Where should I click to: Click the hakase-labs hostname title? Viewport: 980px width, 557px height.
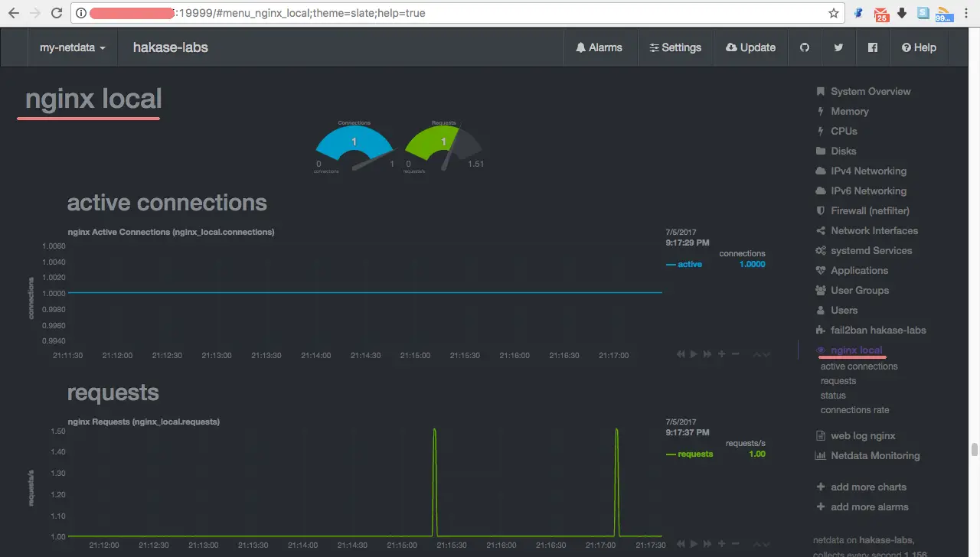coord(171,47)
